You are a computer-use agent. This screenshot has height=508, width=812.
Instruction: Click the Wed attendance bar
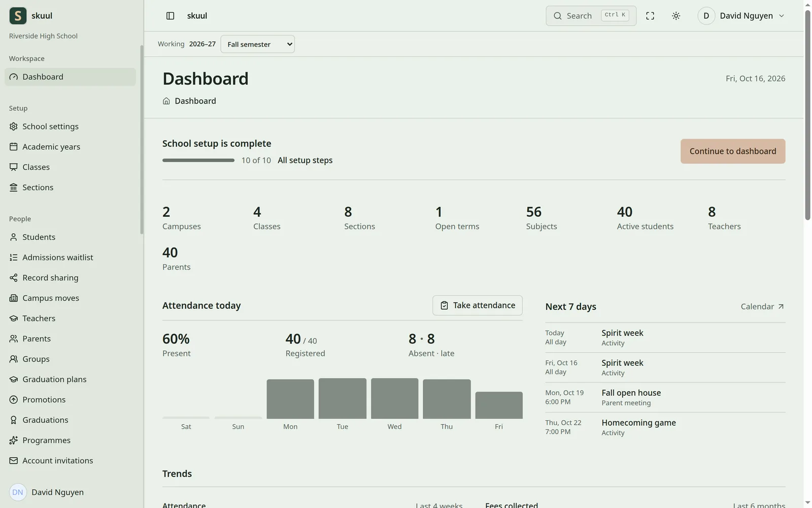(x=395, y=399)
